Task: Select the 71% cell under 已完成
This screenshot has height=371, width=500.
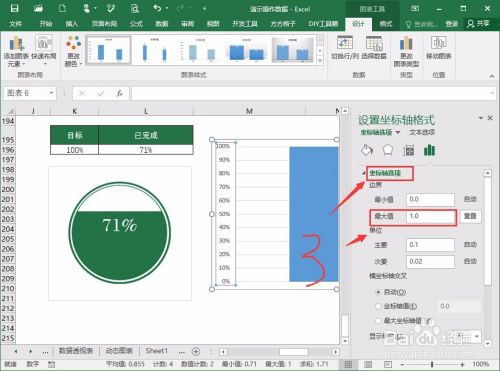Action: [x=146, y=150]
